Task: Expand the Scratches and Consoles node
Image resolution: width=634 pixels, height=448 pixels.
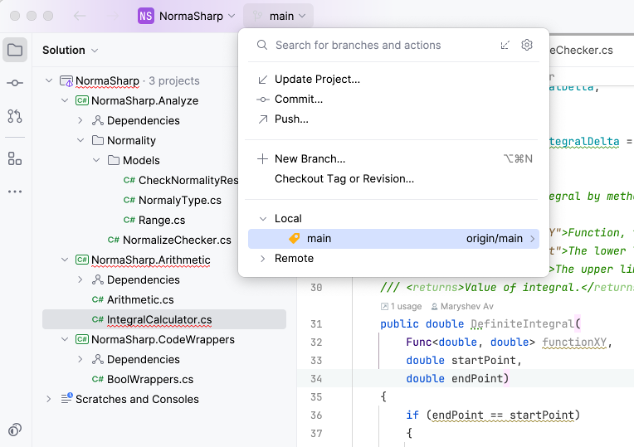Action: click(x=49, y=399)
